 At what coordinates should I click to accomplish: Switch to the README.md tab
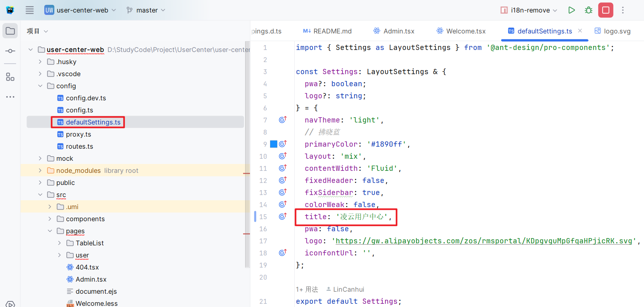click(327, 31)
